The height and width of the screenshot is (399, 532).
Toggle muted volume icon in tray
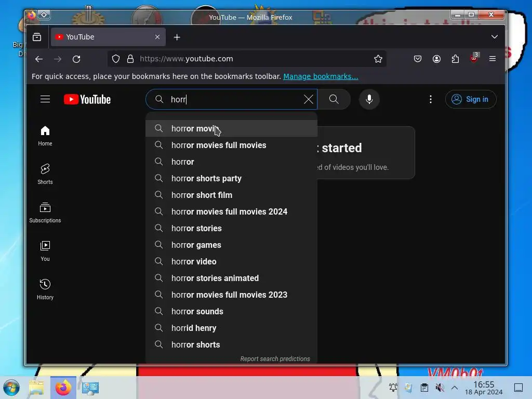click(440, 388)
